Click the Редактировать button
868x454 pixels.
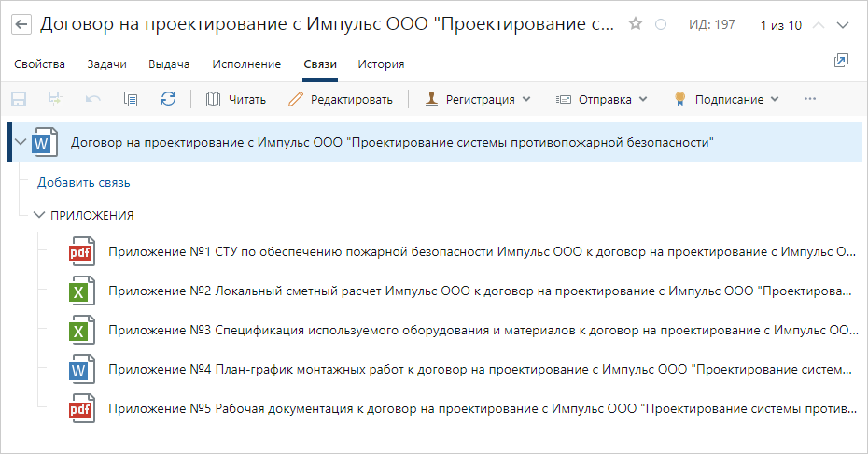(341, 99)
